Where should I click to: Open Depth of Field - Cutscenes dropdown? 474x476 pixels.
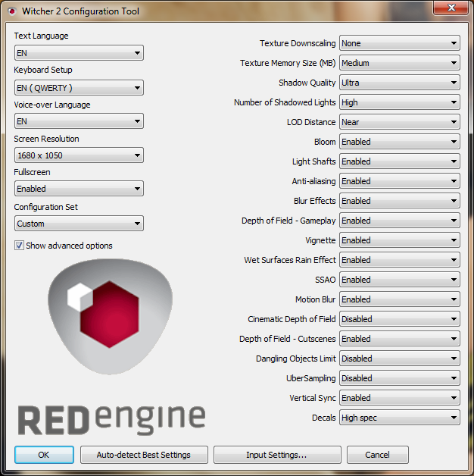[x=399, y=339]
